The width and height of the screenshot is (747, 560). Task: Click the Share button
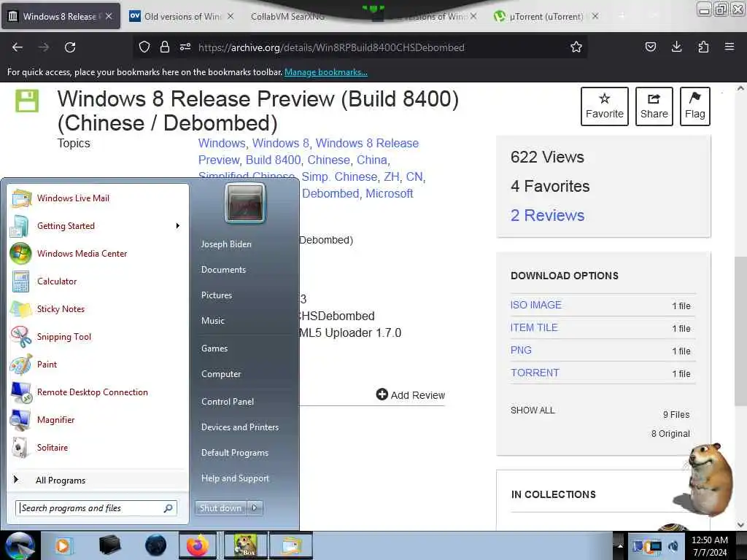654,106
